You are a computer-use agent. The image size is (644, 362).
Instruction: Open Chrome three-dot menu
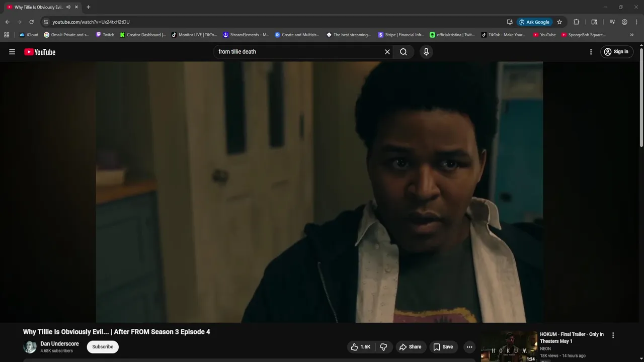click(636, 22)
